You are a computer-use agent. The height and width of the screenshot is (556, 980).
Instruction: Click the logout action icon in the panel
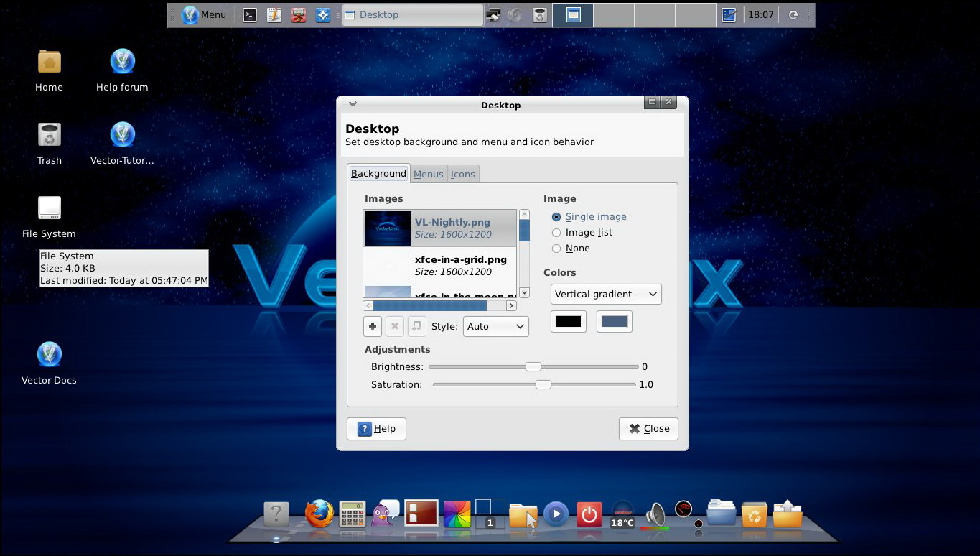[793, 14]
